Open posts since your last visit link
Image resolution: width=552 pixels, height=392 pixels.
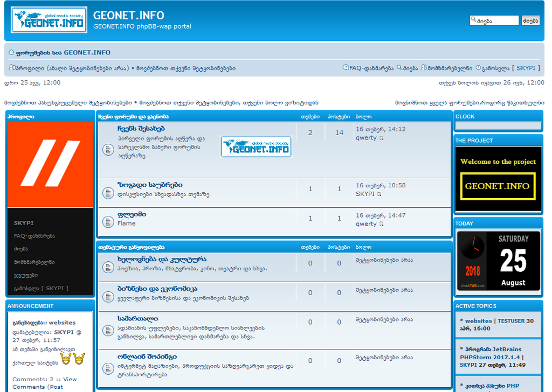coord(229,103)
